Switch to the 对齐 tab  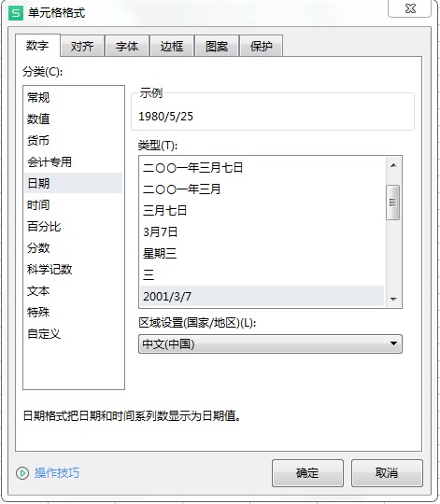tap(82, 47)
